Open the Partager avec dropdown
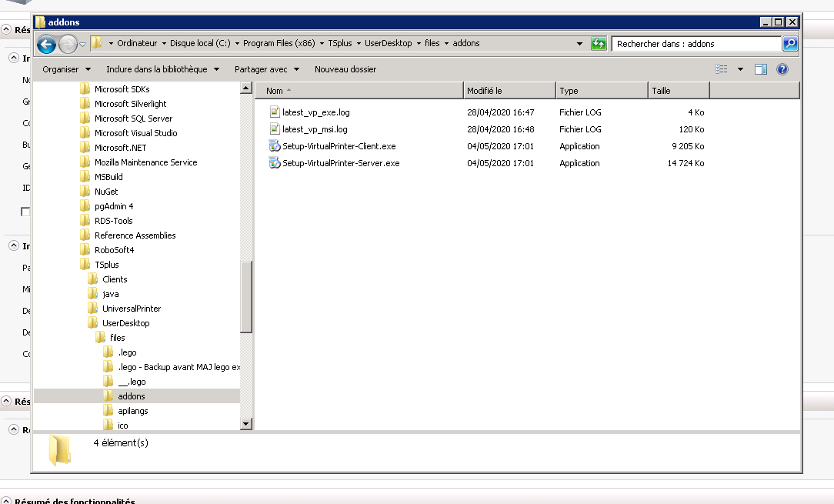 point(265,69)
